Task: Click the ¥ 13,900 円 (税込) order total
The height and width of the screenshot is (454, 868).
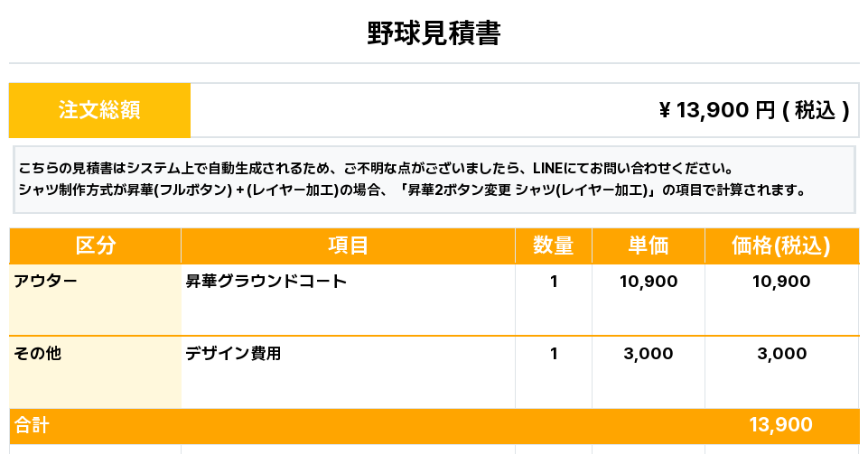Action: click(754, 110)
